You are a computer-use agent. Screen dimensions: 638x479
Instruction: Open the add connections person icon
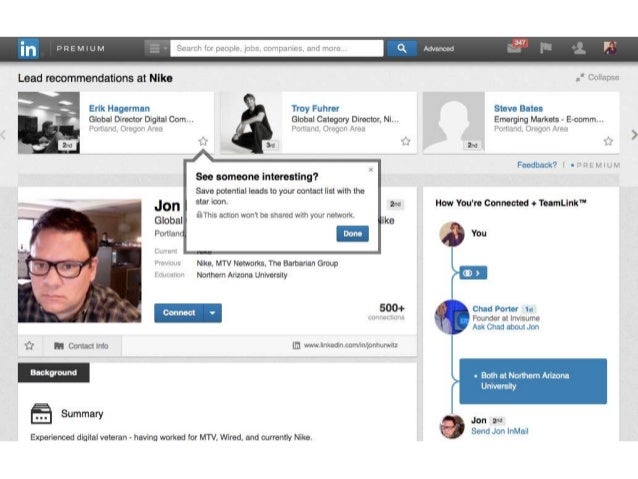point(578,48)
